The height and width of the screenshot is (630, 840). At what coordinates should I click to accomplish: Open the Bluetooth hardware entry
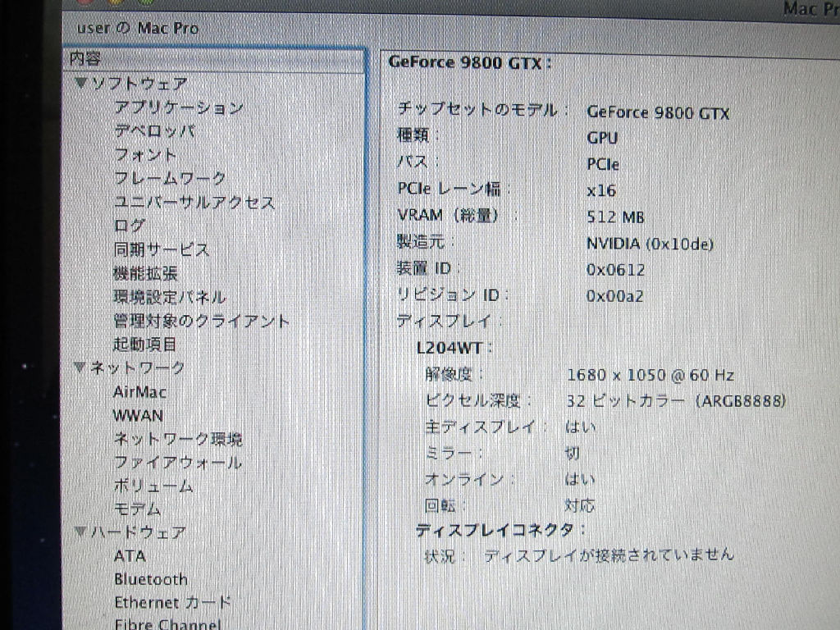point(151,579)
